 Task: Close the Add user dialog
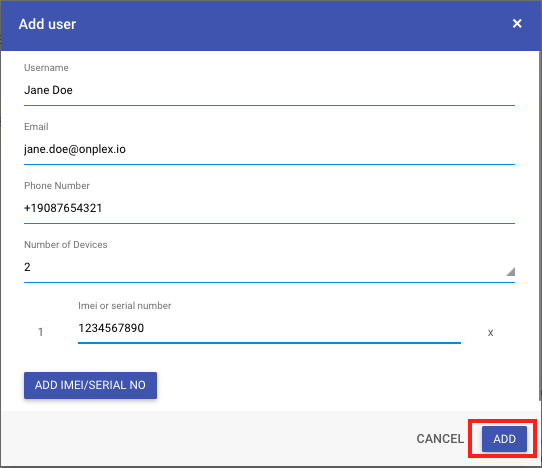pos(517,24)
